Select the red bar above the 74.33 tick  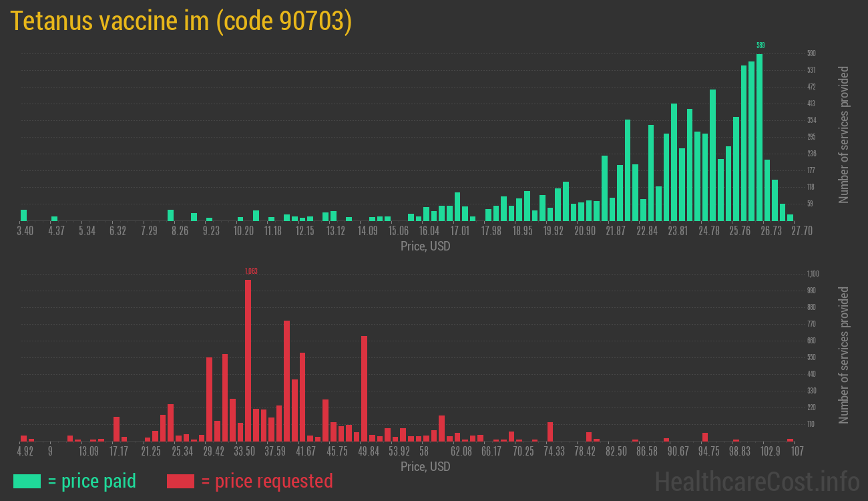550,432
